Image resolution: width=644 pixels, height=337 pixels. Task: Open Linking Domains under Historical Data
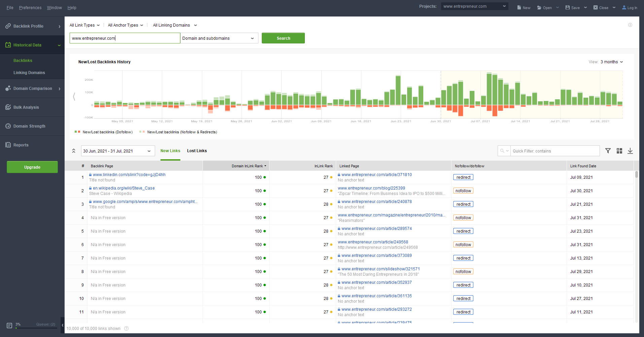[x=29, y=73]
